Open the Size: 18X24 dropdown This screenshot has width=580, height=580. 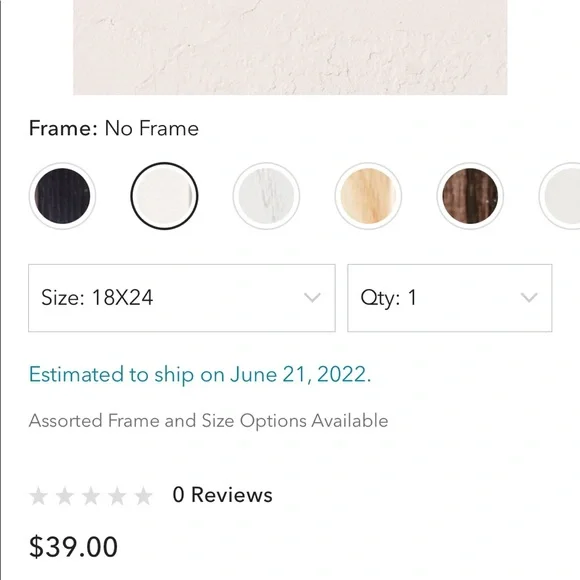coord(182,298)
